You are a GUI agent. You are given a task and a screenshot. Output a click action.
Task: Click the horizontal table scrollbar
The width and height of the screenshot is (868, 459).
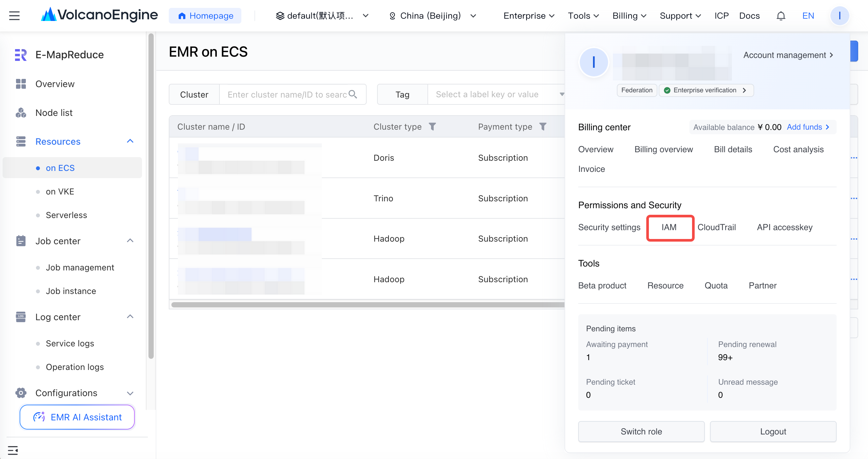click(x=367, y=304)
